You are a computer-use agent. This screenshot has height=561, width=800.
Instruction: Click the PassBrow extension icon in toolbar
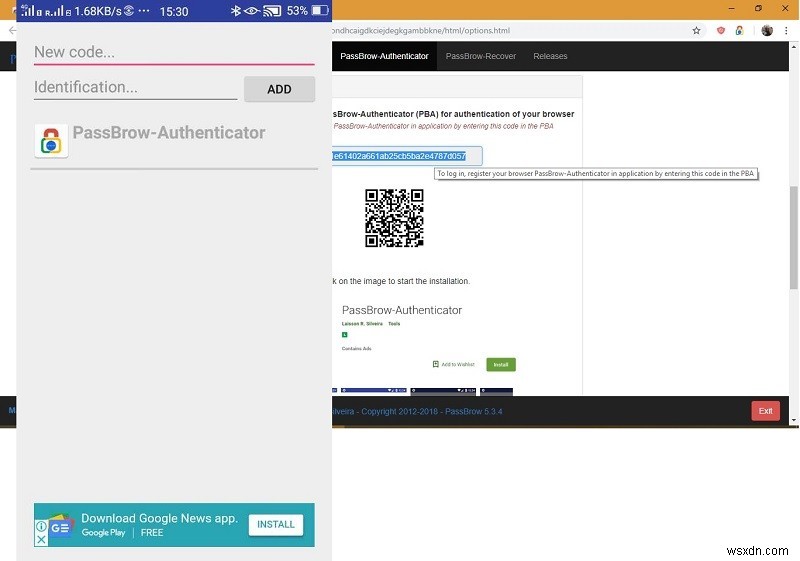(x=739, y=31)
